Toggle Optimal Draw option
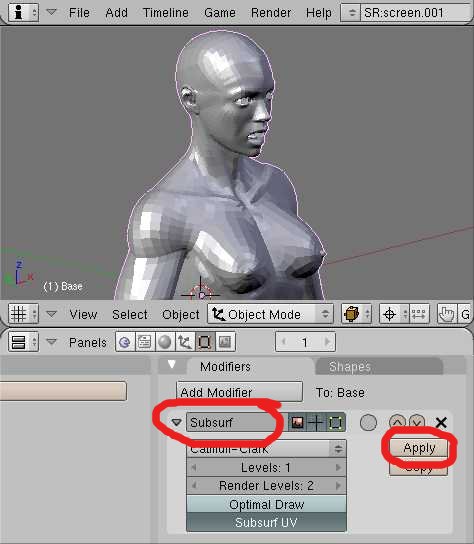The image size is (474, 544). [266, 504]
